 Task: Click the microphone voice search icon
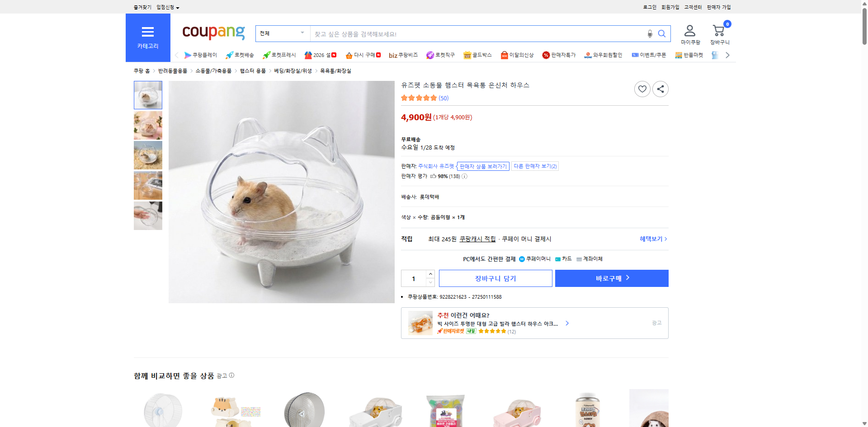650,33
